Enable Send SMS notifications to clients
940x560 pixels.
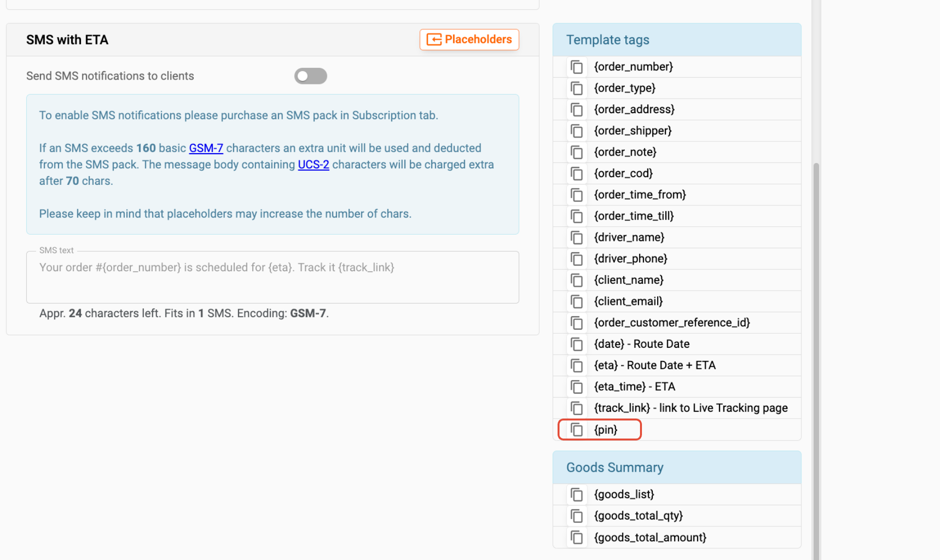click(310, 76)
